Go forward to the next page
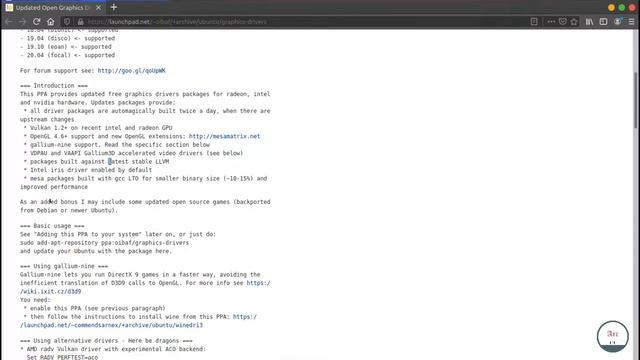 [x=22, y=22]
